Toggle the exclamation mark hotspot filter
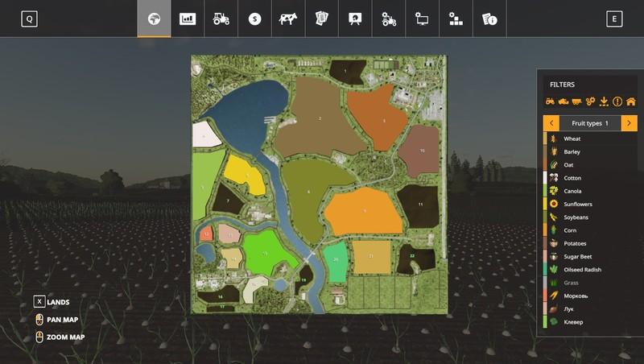The width and height of the screenshot is (644, 364). [617, 101]
